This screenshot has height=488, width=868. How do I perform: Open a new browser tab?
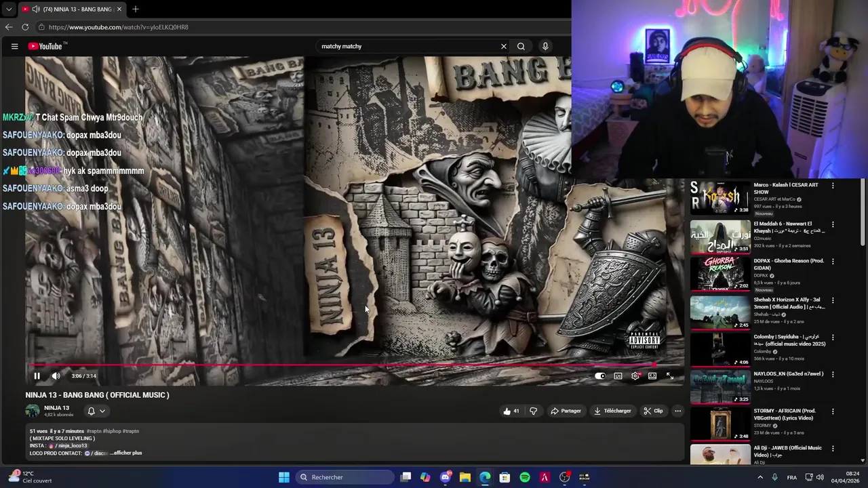tap(136, 9)
